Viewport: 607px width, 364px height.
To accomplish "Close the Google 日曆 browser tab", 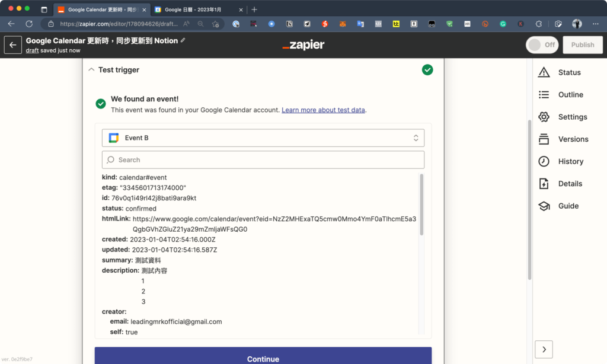I will point(241,9).
